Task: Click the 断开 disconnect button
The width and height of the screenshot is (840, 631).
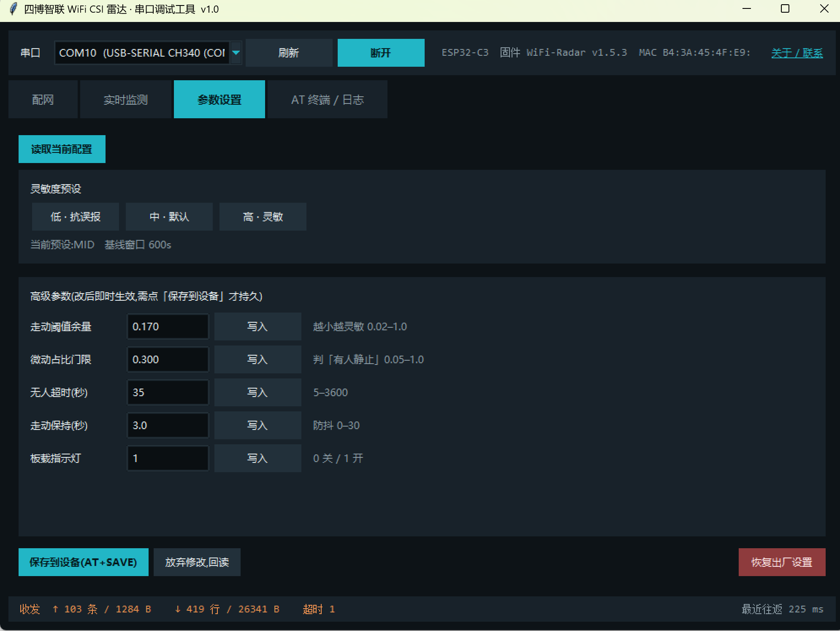Action: (x=381, y=53)
